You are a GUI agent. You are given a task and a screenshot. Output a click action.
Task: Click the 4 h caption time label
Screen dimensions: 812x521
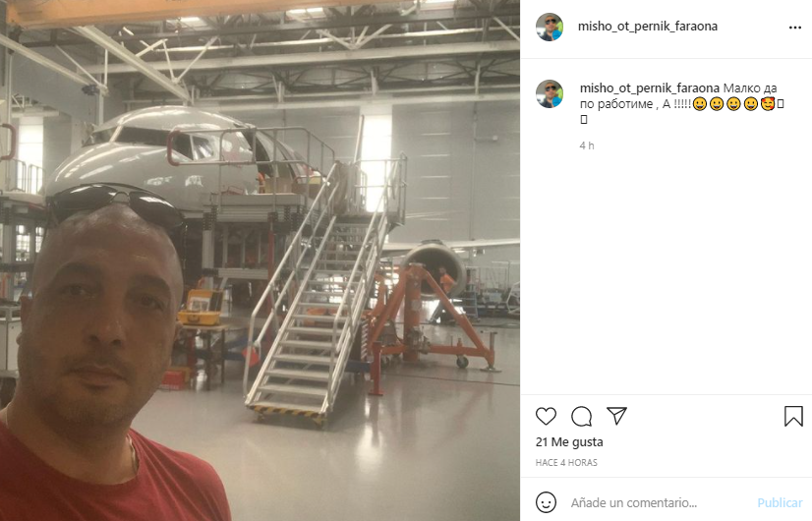coord(587,145)
